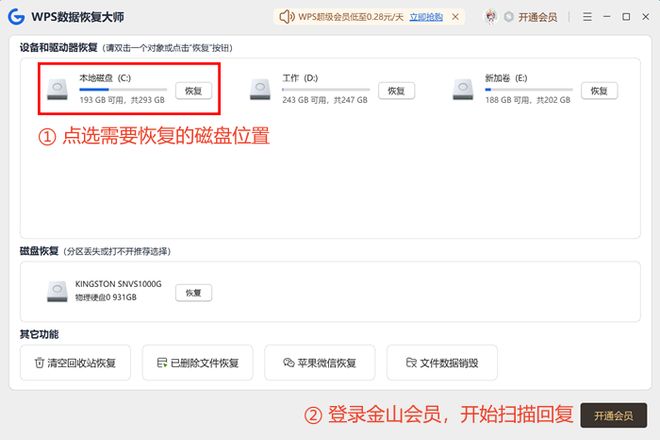Click the 工作 (D:) label
The width and height of the screenshot is (660, 440).
tap(300, 78)
